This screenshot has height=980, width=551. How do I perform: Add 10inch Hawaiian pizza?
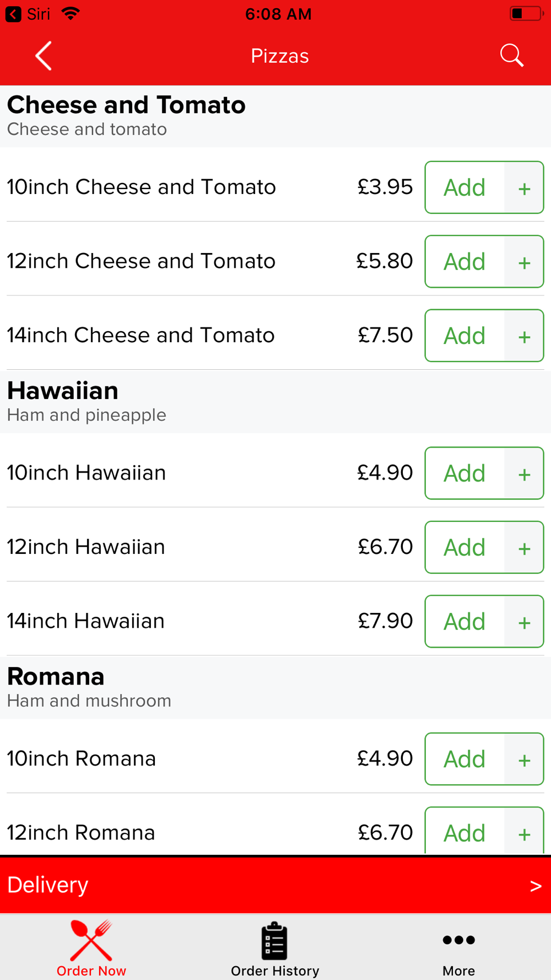464,473
